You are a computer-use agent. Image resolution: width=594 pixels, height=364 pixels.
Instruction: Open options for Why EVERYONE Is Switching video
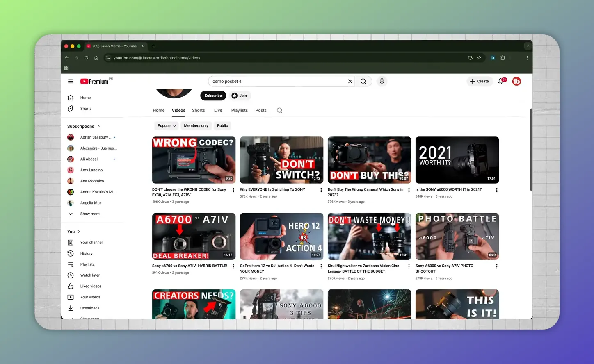(321, 190)
